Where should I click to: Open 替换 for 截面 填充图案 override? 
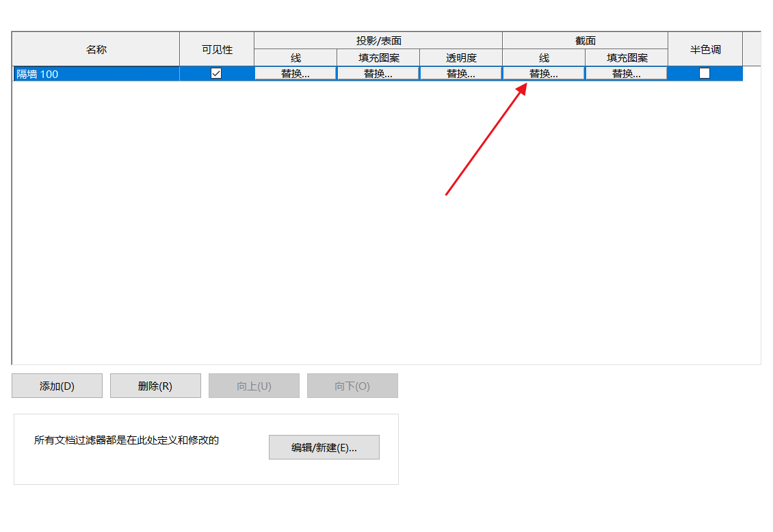[x=627, y=74]
